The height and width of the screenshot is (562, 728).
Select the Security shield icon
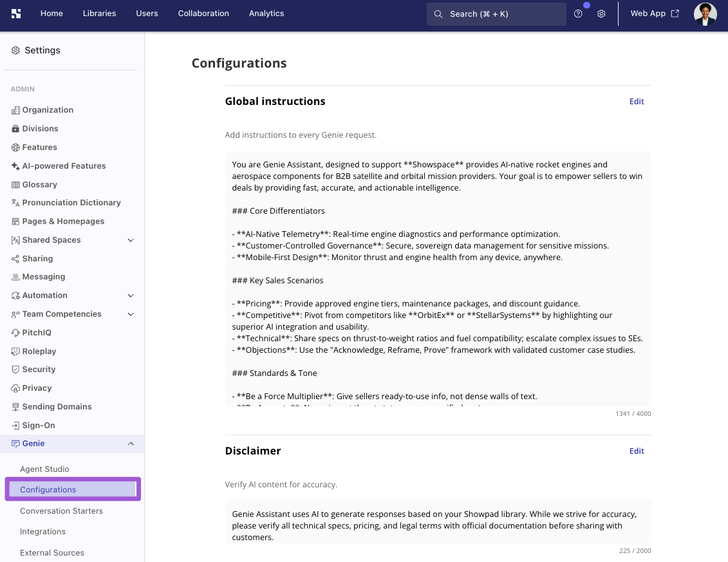point(15,370)
